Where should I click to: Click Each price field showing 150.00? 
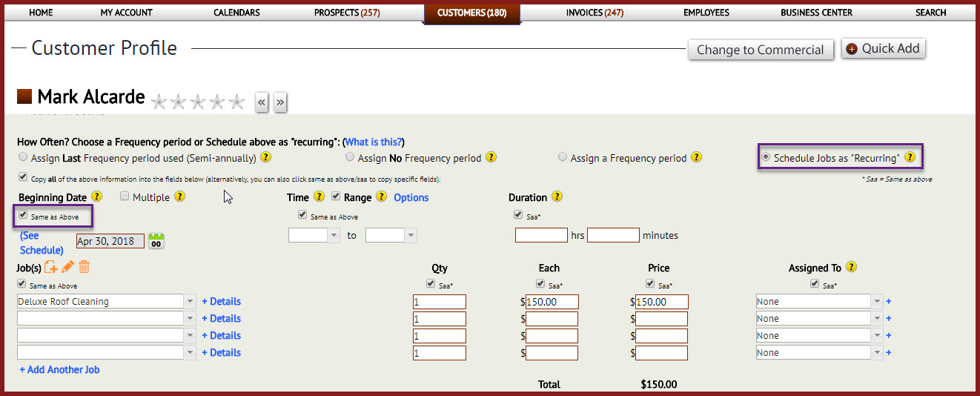pyautogui.click(x=552, y=302)
